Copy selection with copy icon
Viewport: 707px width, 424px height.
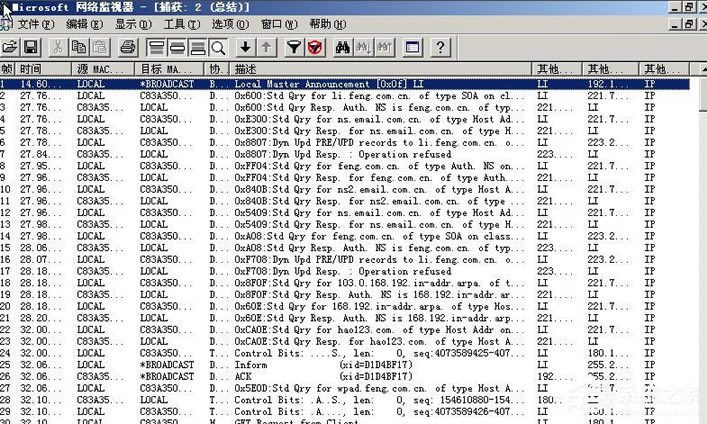(x=79, y=47)
